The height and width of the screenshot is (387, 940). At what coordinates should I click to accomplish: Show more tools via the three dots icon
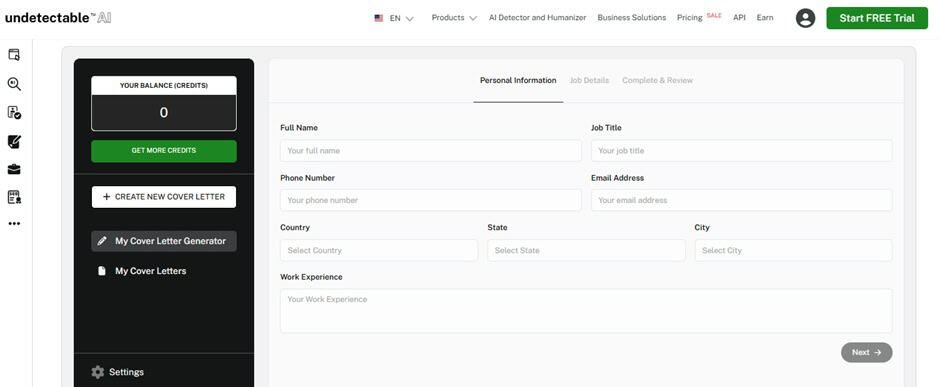pyautogui.click(x=14, y=223)
